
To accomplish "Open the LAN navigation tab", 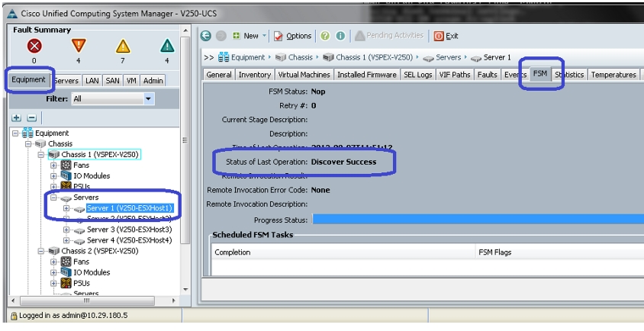I will click(x=92, y=81).
